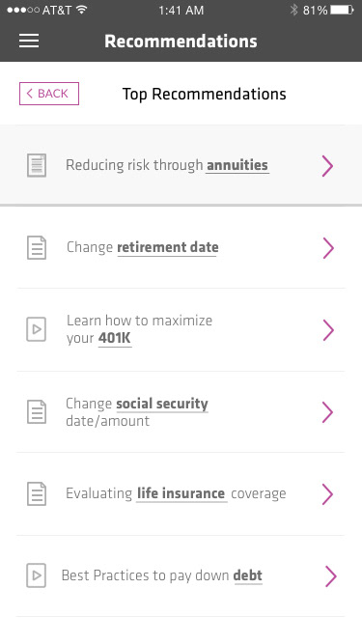
Task: Open 'Reducing risk through annuities' link
Action: coord(167,165)
